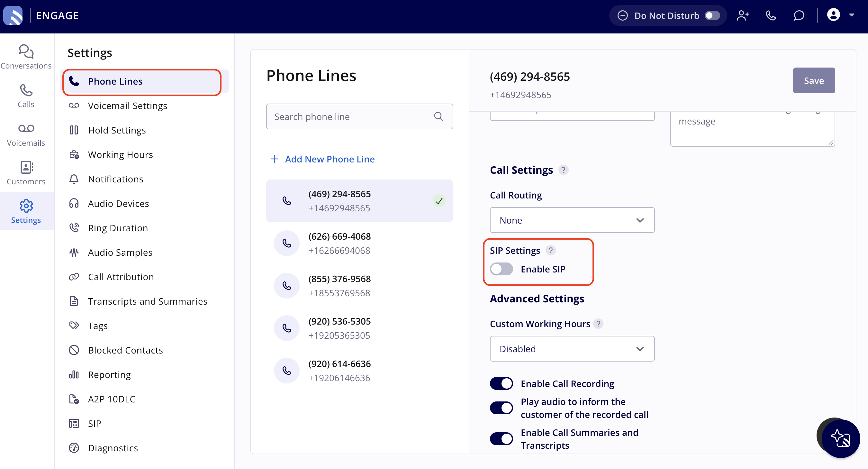Viewport: 868px width, 469px height.
Task: Open Audio Samples settings
Action: coord(144,252)
